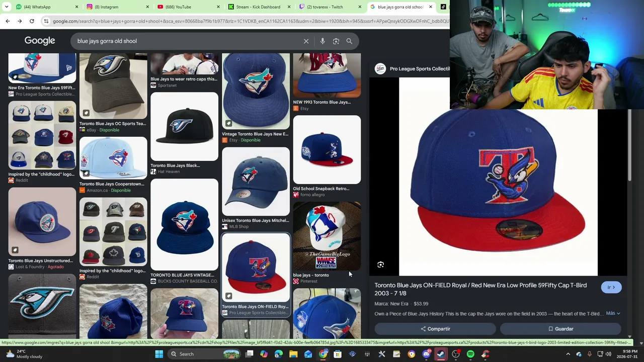The width and height of the screenshot is (644, 362).
Task: Search by image with Google Lens
Action: [x=336, y=41]
